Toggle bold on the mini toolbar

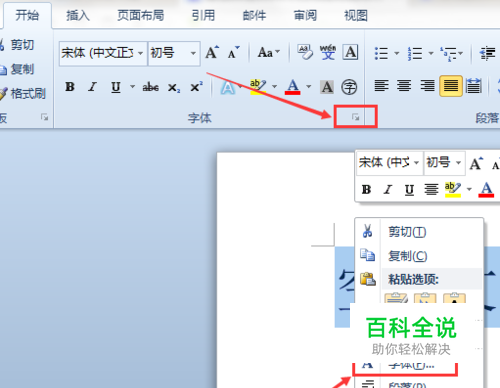coord(366,190)
